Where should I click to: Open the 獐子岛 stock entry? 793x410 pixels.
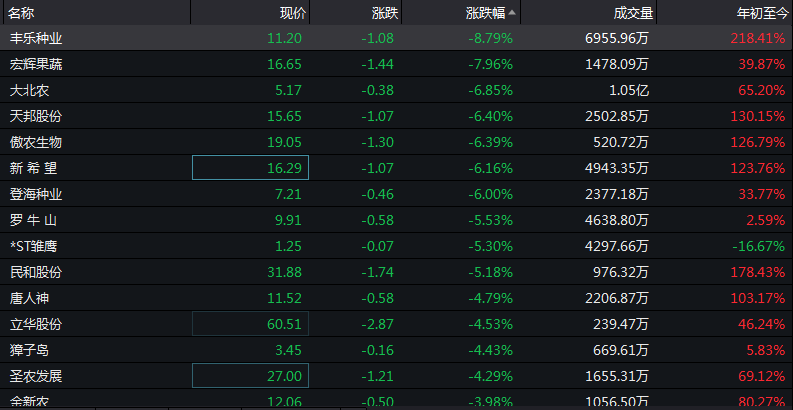[30, 351]
